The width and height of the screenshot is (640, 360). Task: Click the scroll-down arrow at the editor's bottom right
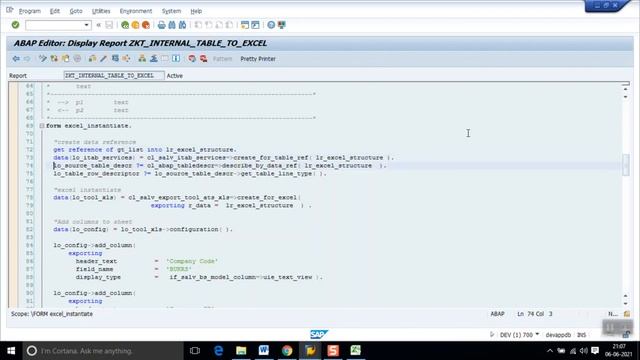click(x=626, y=304)
